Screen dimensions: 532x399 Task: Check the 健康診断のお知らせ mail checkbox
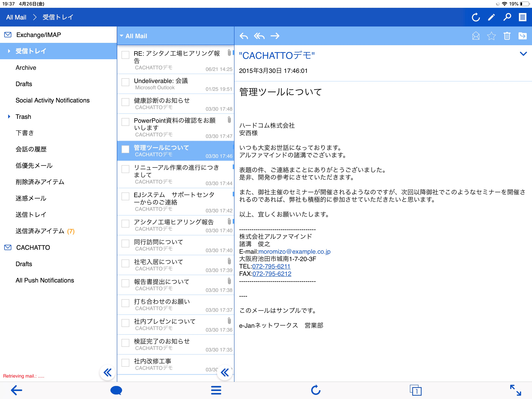(125, 102)
